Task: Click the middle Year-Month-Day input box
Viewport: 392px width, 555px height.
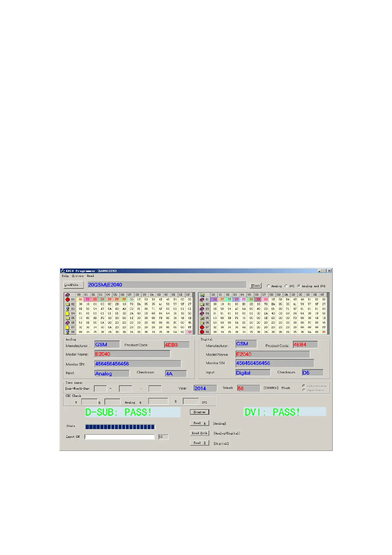Action: coord(126,389)
